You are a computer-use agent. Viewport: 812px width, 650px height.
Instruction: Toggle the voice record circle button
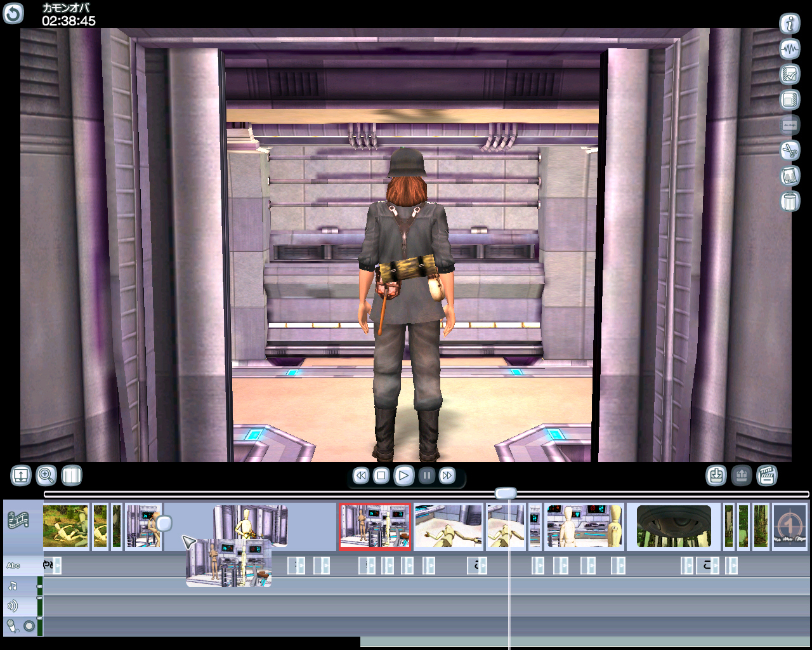click(29, 627)
